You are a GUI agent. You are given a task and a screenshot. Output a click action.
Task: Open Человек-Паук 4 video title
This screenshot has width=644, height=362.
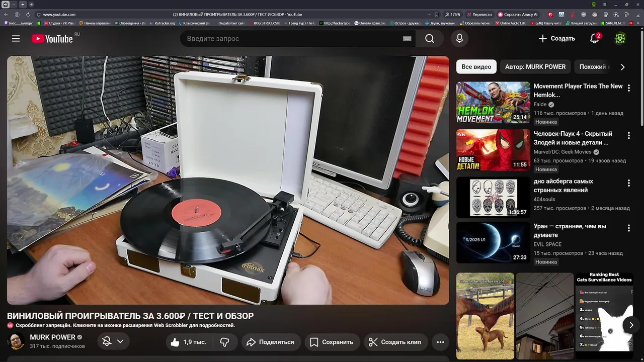point(573,138)
